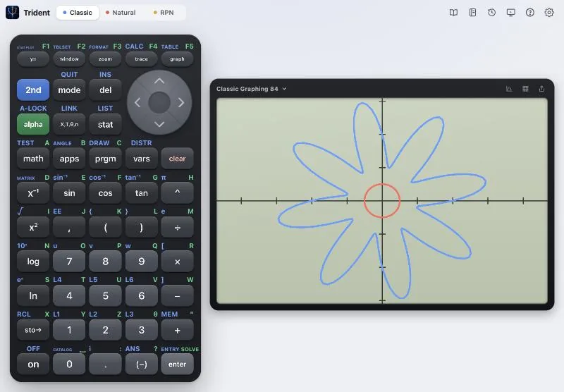Tap the apps key

pyautogui.click(x=69, y=159)
